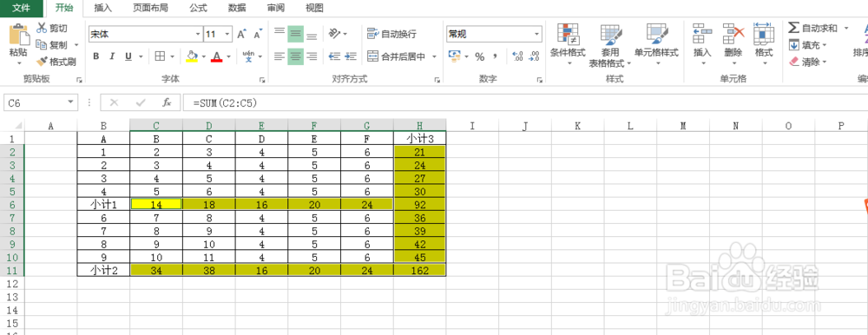
Task: Toggle middle vertical alignment
Action: pyautogui.click(x=296, y=35)
